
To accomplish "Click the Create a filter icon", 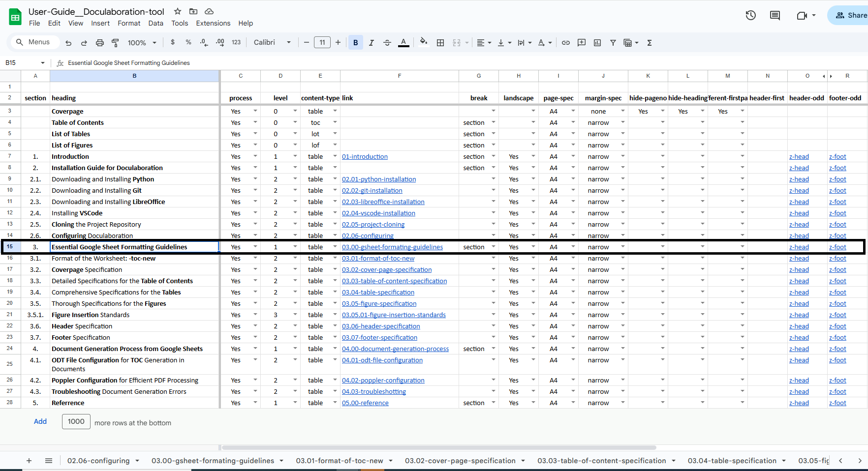I will pos(613,43).
